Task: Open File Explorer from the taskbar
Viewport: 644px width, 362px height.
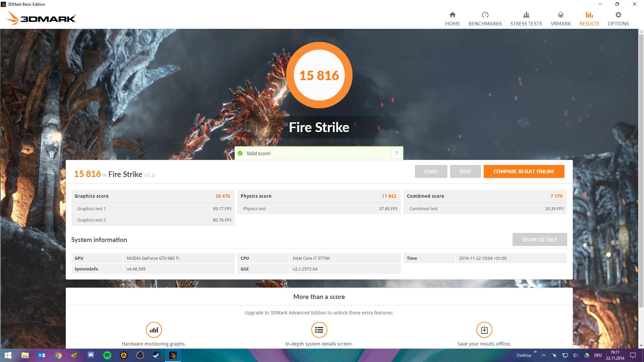Action: point(25,355)
